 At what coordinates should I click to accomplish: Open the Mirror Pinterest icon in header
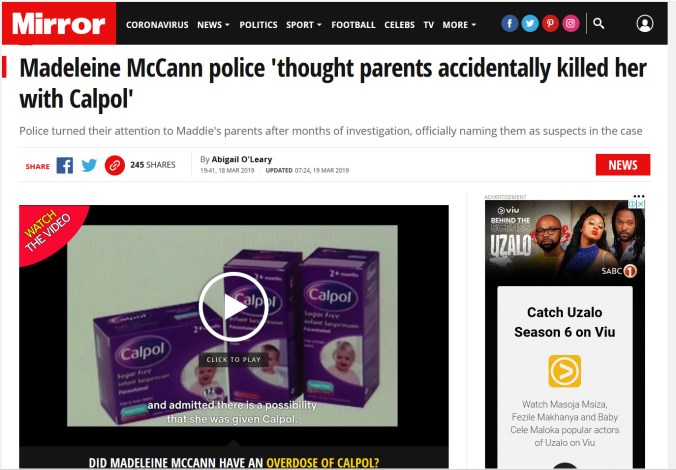[550, 23]
